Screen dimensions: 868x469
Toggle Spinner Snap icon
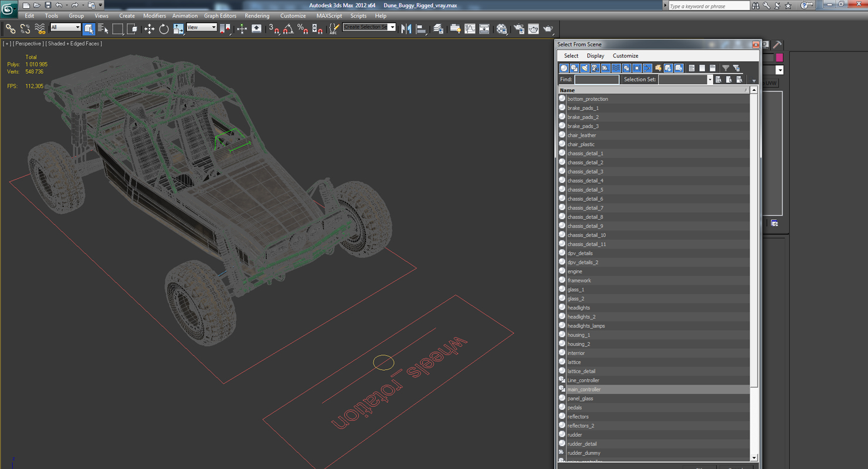point(317,29)
